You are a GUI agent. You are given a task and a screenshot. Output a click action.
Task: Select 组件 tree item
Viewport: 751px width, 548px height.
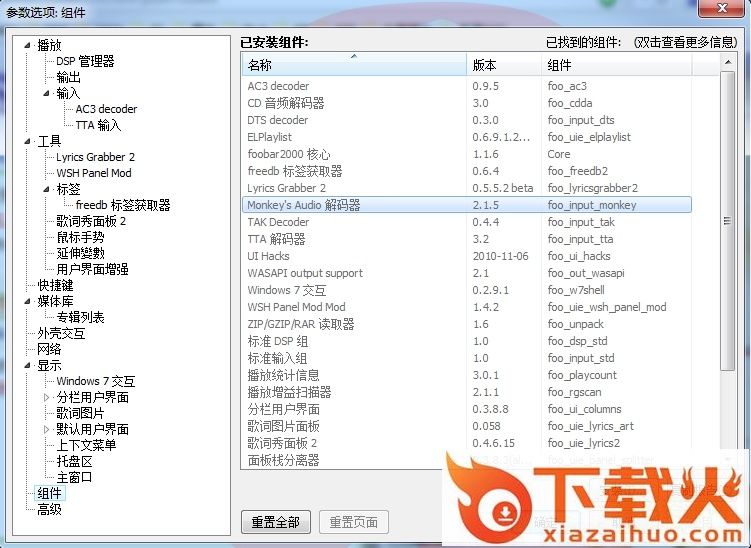49,493
